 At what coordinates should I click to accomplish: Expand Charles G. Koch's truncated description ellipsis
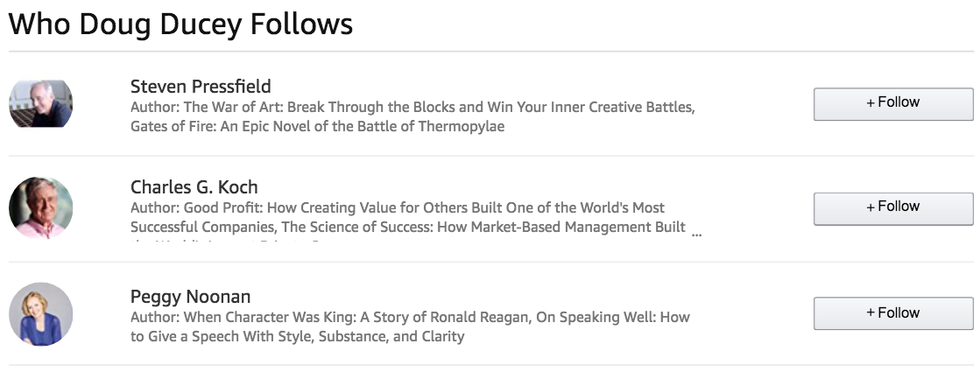pyautogui.click(x=696, y=235)
